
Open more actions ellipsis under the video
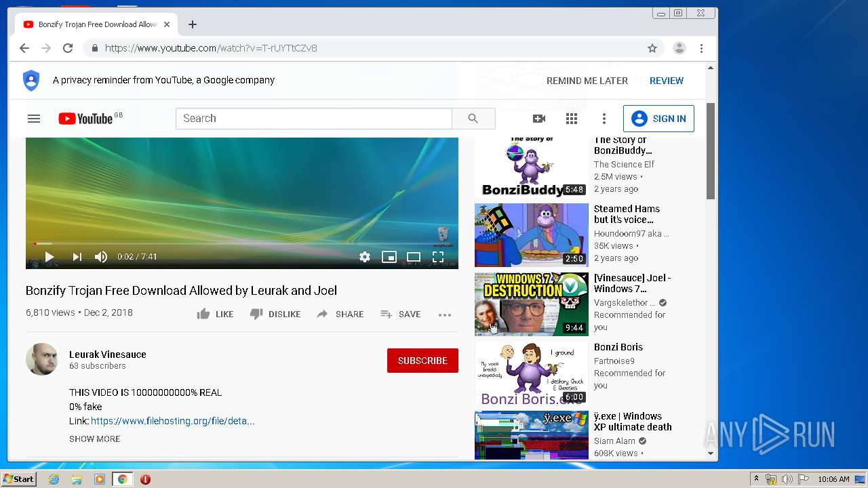pyautogui.click(x=445, y=314)
